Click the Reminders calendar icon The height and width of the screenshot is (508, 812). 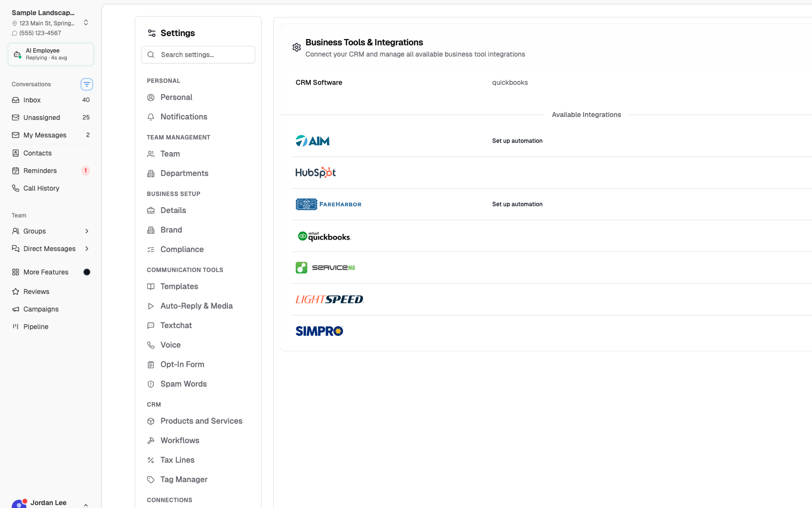(x=16, y=171)
